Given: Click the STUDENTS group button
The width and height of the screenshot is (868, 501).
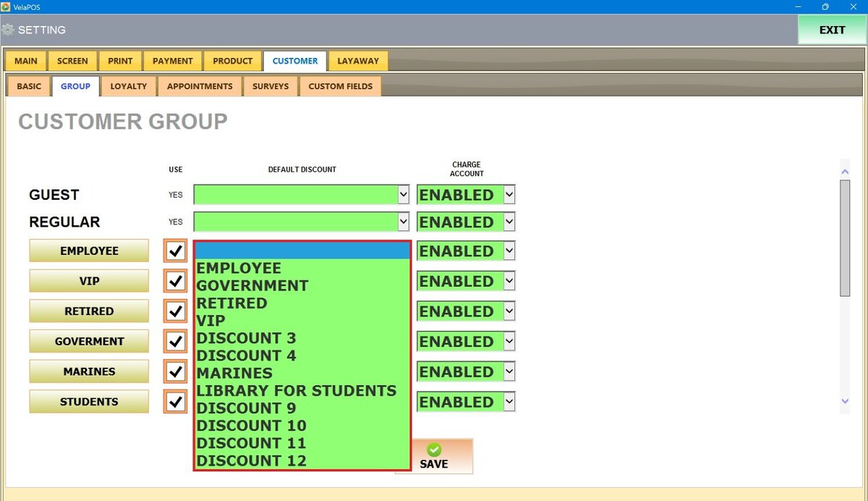Looking at the screenshot, I should 89,402.
